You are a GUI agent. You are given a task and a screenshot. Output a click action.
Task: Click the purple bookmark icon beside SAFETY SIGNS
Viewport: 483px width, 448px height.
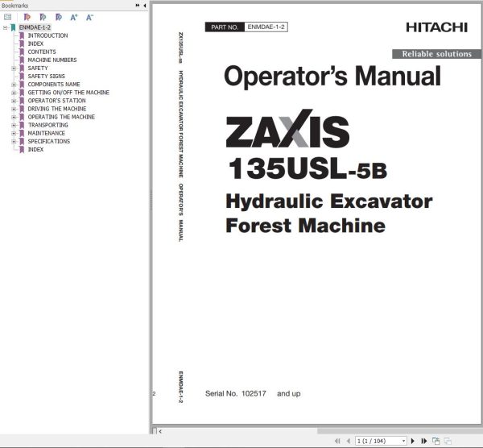(x=22, y=77)
